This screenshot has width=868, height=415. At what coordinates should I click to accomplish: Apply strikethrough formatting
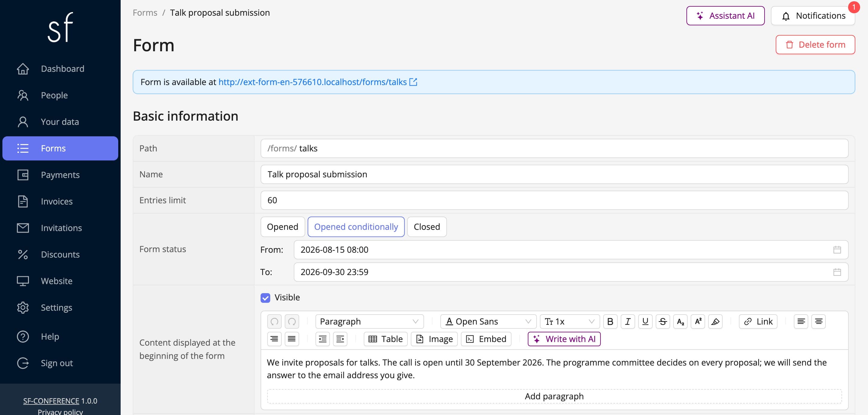pyautogui.click(x=662, y=322)
